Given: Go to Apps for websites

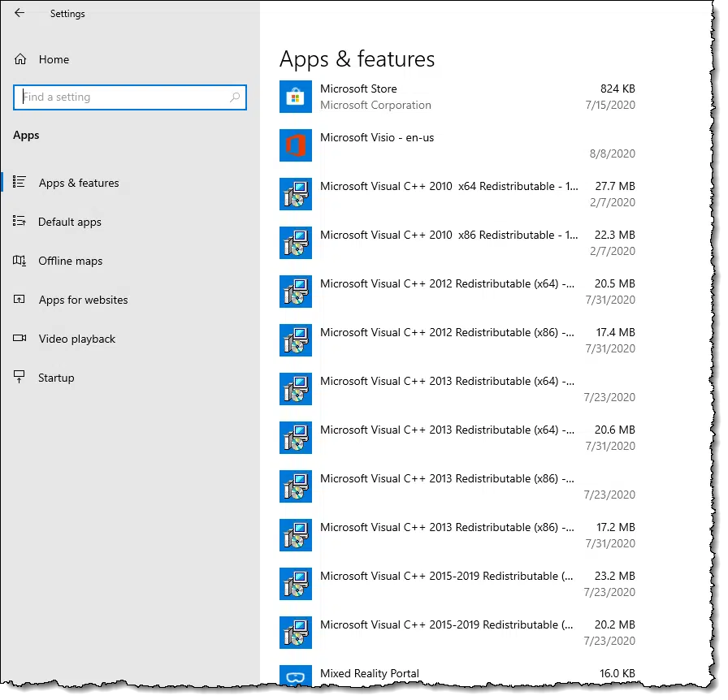Looking at the screenshot, I should click(x=83, y=300).
